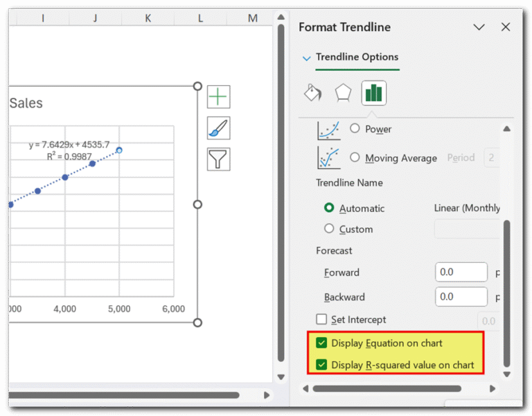Click the worksheet horizontal scrollbar thumb

(x=124, y=395)
